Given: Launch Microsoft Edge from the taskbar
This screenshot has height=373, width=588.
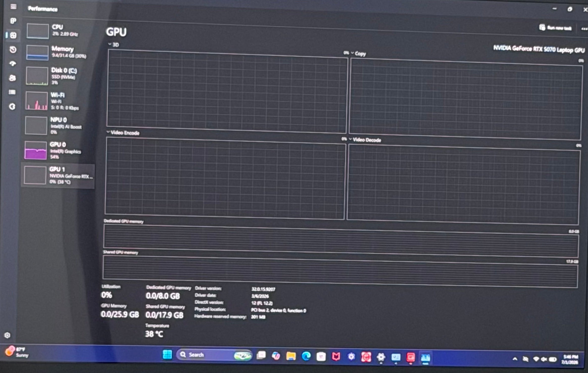Looking at the screenshot, I should click(306, 356).
